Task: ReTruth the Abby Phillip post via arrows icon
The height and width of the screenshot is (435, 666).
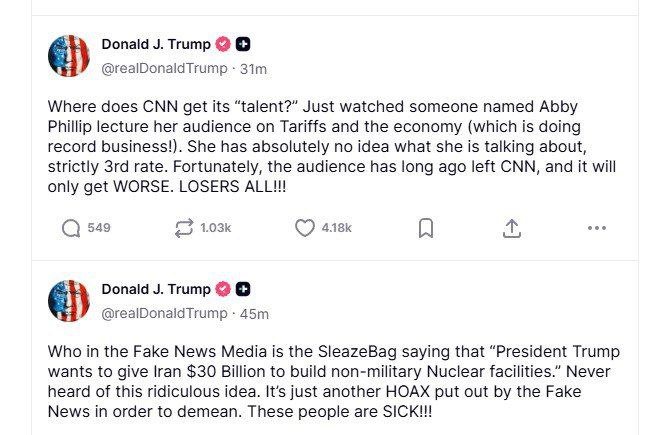Action: coord(183,228)
